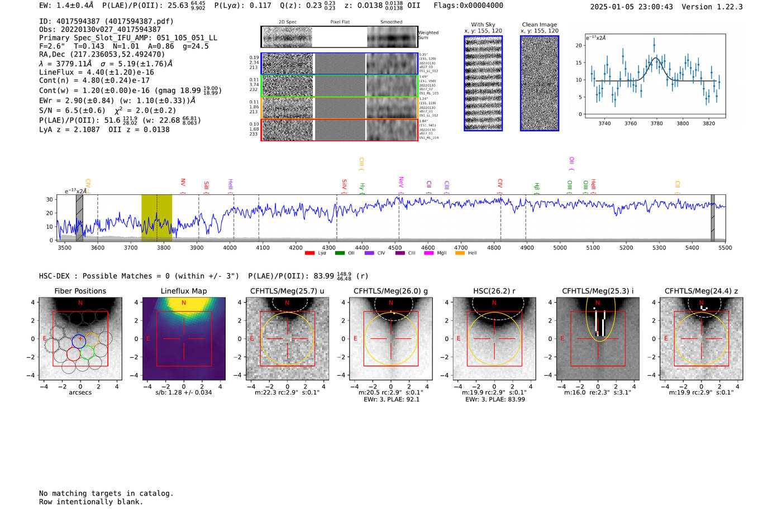Open the HSC(26.2) r cutout

coord(494,339)
